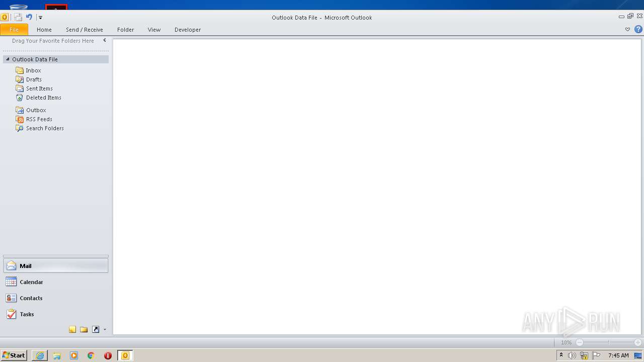Collapse the Outlook Data File tree

(x=7, y=59)
